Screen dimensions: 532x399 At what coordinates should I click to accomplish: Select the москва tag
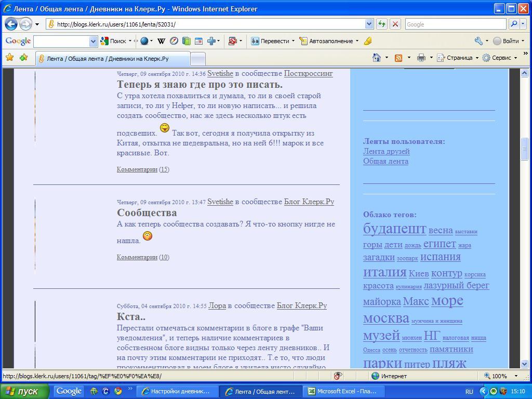point(386,318)
